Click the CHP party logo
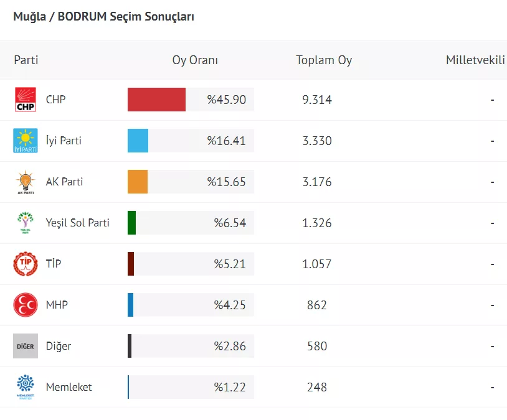Screen dimensions: 507x420 26,100
